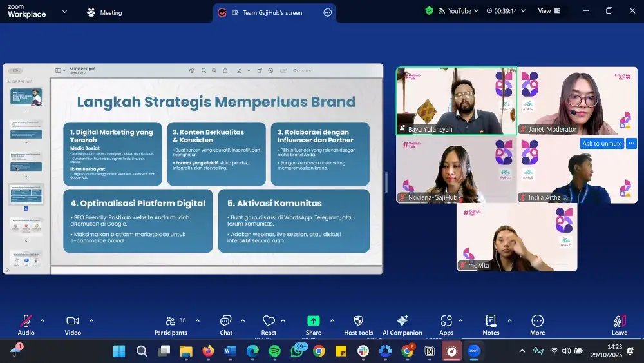The height and width of the screenshot is (363, 644).
Task: Open more options on Indra Artha tile
Action: pos(631,144)
